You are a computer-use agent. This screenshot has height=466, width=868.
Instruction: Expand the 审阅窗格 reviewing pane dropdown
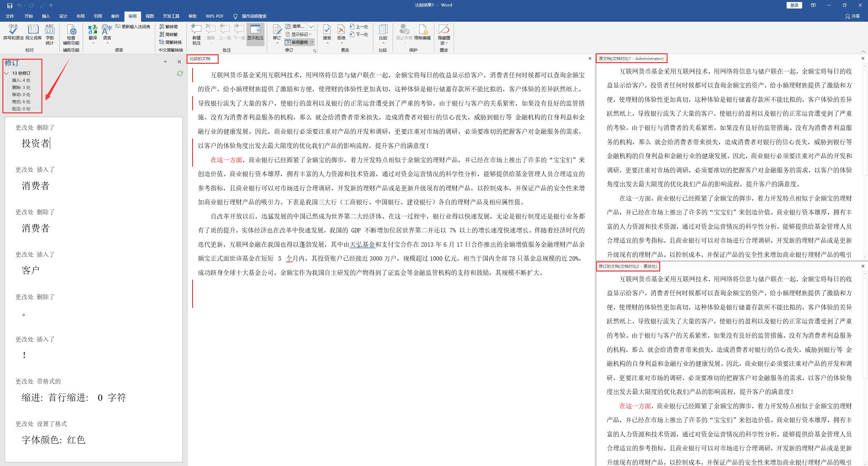tap(312, 42)
